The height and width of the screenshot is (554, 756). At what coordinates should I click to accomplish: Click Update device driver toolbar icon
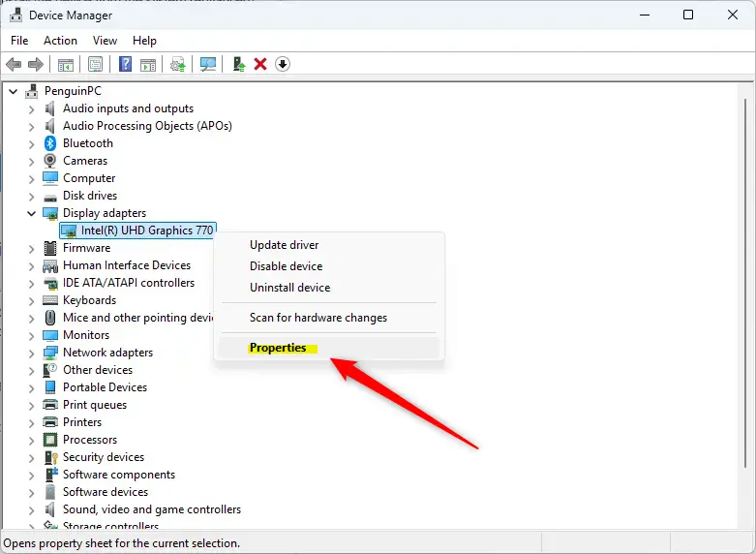click(178, 64)
